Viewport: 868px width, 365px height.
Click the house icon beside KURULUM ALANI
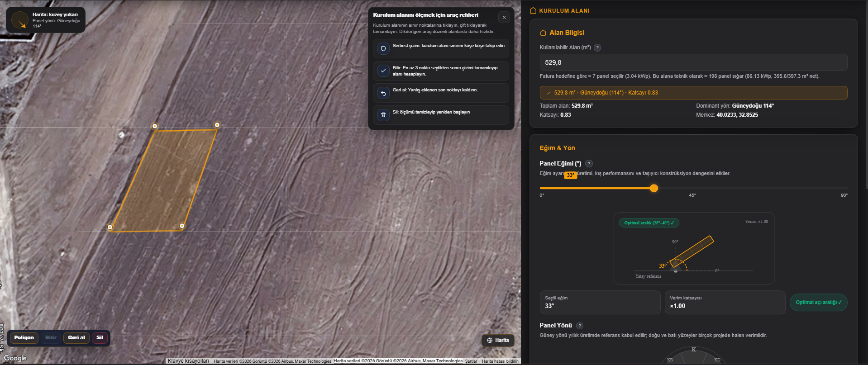click(x=533, y=10)
